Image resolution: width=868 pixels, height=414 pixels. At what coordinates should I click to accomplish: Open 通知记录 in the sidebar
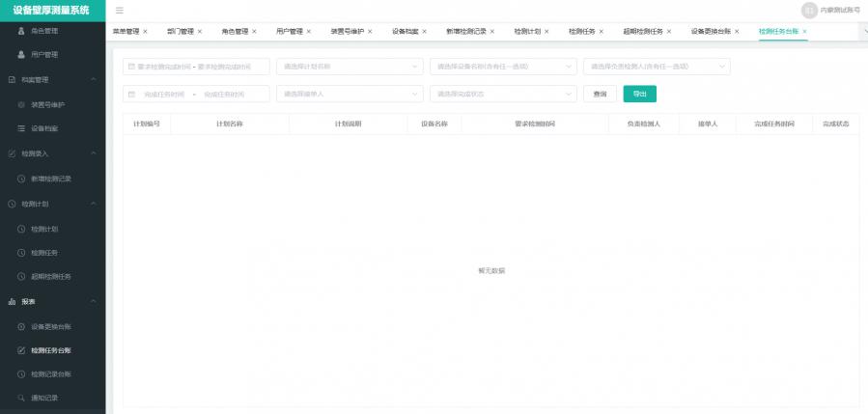click(x=44, y=398)
